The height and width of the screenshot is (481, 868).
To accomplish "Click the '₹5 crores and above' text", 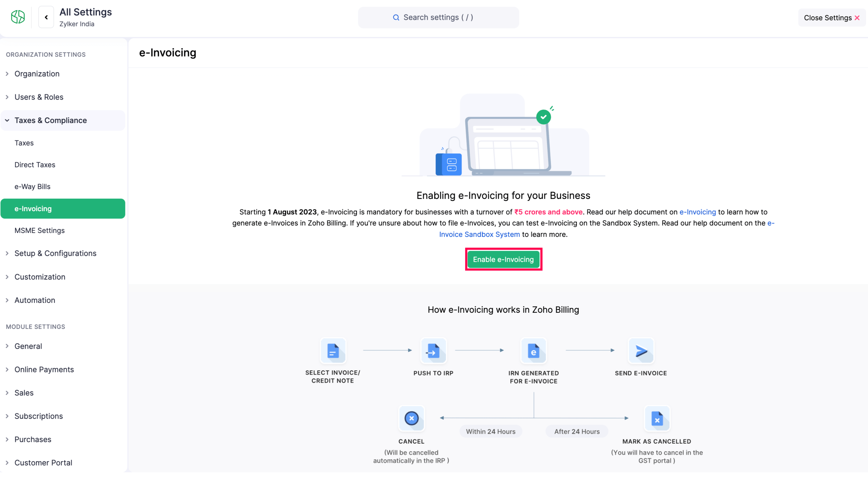I will (x=548, y=212).
